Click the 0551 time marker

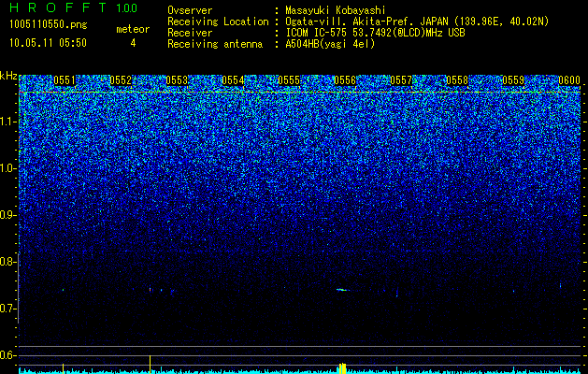click(x=65, y=80)
